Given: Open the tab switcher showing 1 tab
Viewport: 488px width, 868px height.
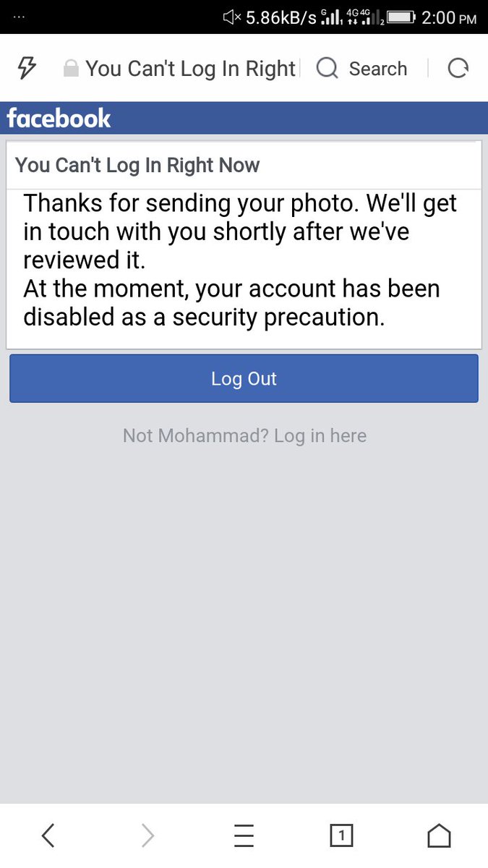Looking at the screenshot, I should pos(341,836).
